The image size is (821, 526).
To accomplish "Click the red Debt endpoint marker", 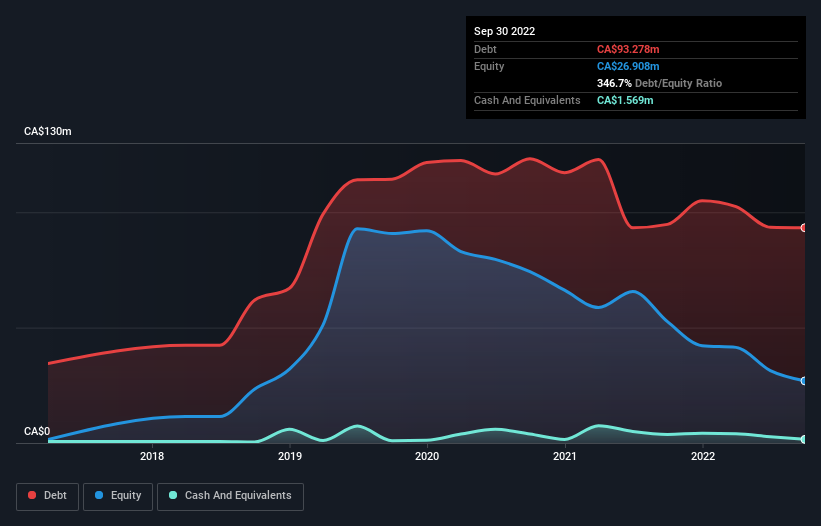I will tap(804, 228).
